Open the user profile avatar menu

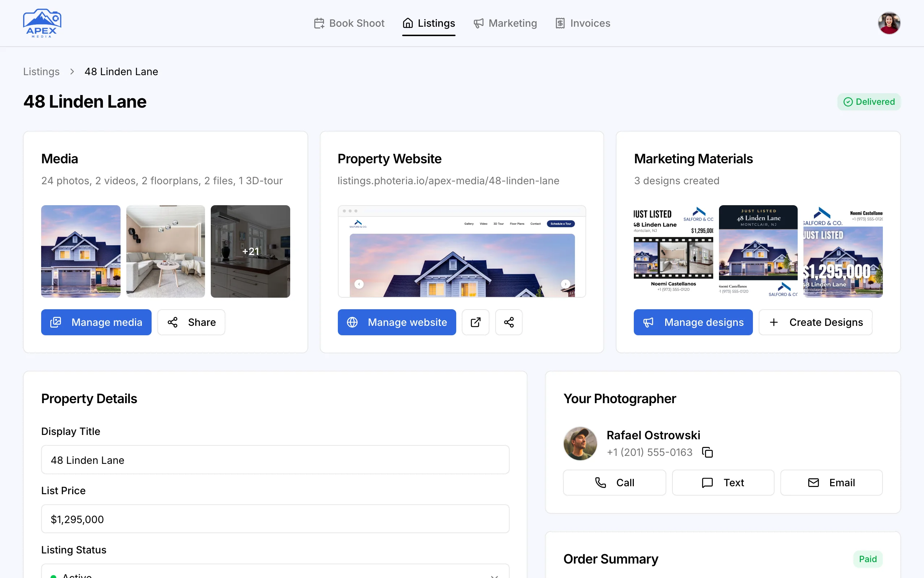[889, 23]
